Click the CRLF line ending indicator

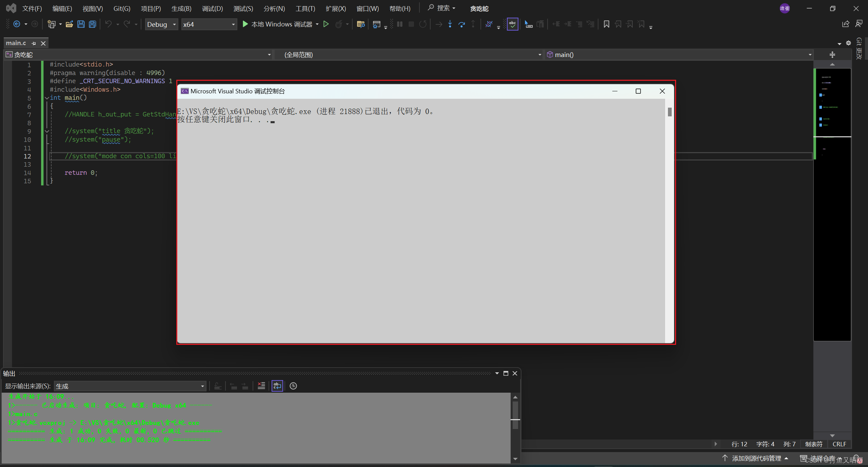[x=839, y=444]
